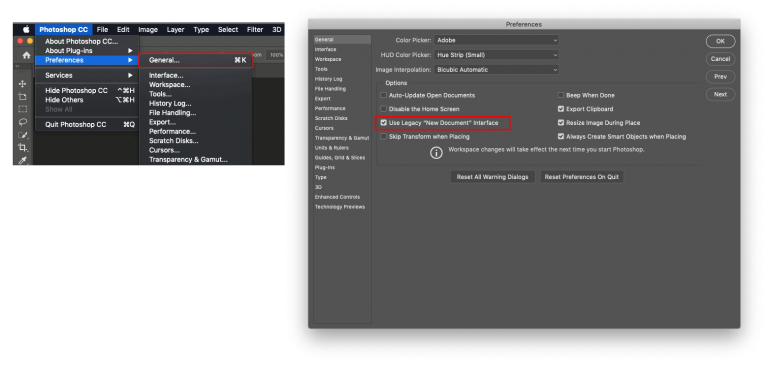Choose File Handling... in submenu
Screen dimensions: 768x365
click(172, 113)
